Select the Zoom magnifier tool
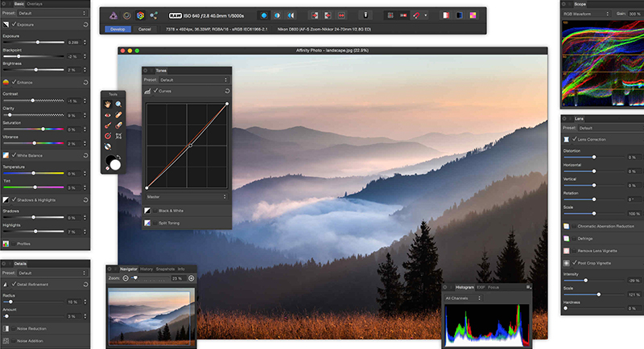This screenshot has width=644, height=349. [118, 105]
